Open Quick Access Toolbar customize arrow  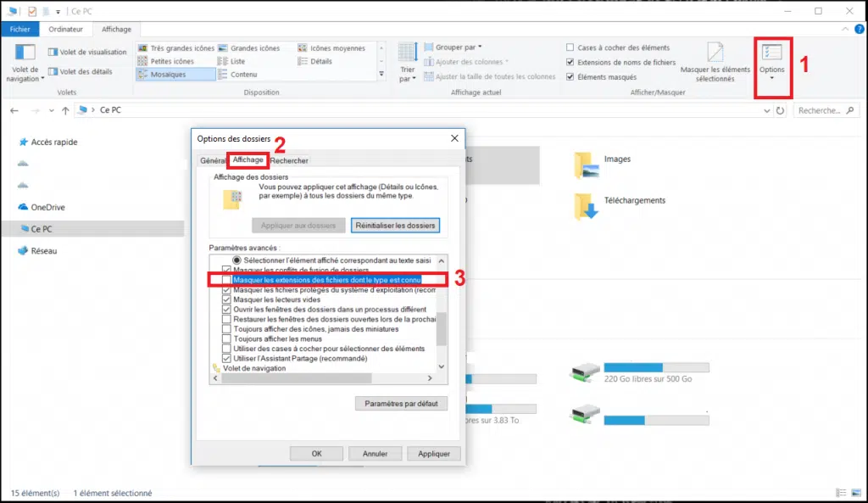(58, 11)
